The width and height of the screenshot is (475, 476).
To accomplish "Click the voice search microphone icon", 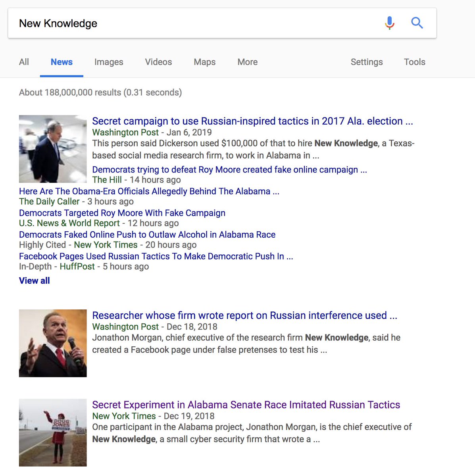I will [x=390, y=23].
